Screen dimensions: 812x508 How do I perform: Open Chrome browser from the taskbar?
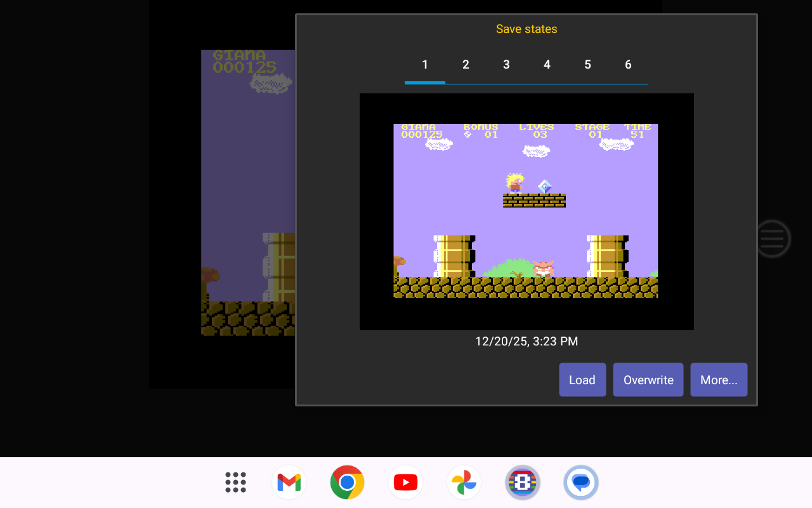347,483
